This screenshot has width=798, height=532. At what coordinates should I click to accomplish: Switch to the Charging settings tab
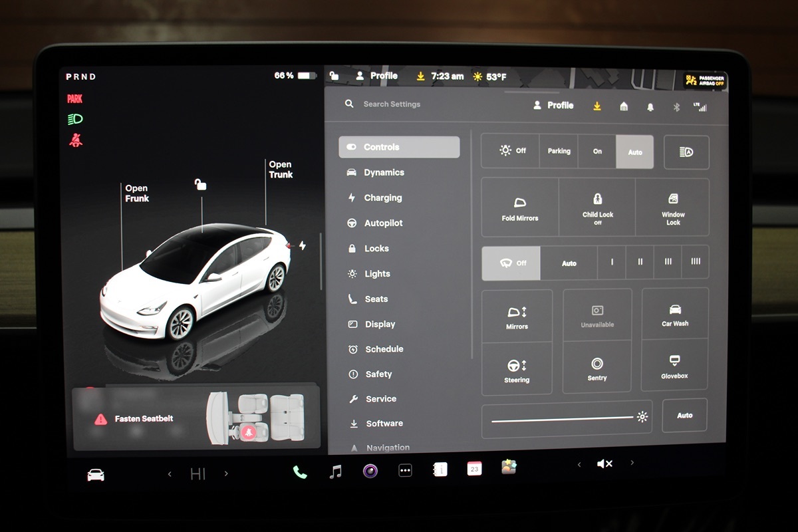[x=382, y=198]
